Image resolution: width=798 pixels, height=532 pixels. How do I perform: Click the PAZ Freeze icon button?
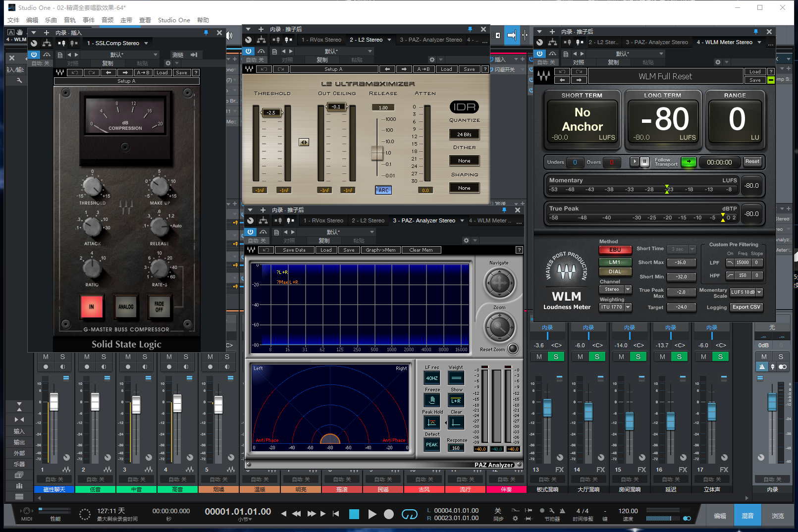coord(432,400)
